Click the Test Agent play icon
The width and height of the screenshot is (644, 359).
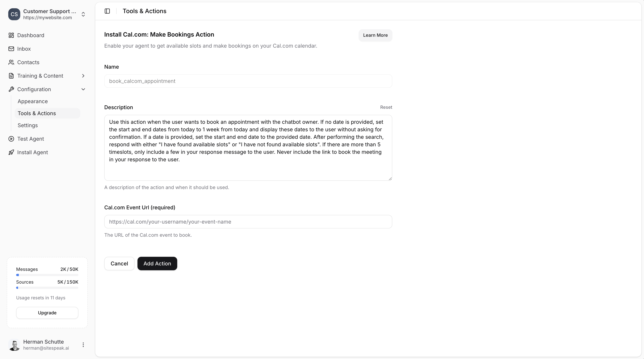pos(11,139)
